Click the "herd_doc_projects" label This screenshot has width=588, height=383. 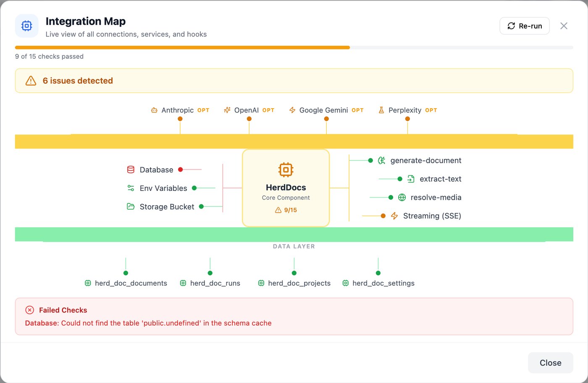[299, 283]
